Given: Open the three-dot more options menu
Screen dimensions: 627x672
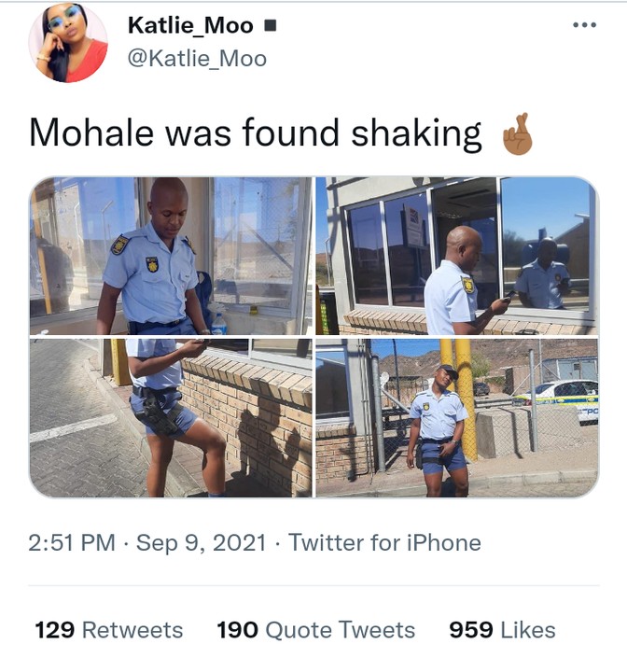Looking at the screenshot, I should [584, 25].
